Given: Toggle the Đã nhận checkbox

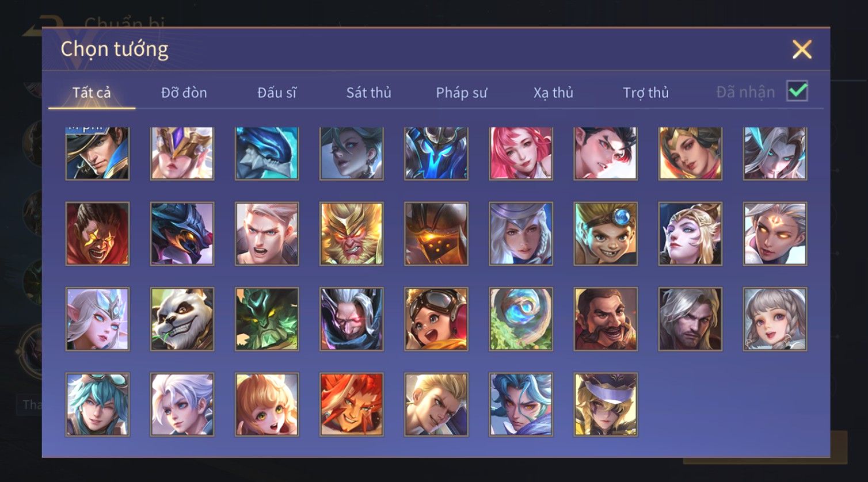Looking at the screenshot, I should [797, 91].
